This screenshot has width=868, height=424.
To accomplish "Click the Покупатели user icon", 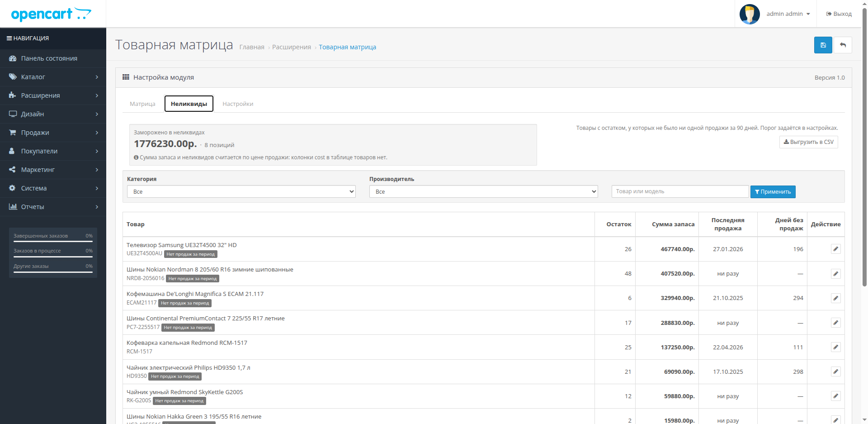I will click(13, 151).
